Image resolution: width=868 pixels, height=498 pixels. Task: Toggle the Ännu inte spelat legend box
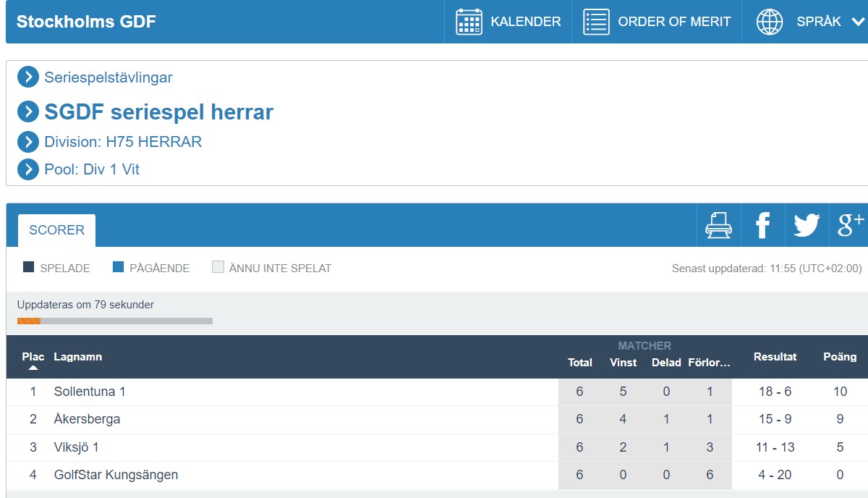click(x=218, y=268)
